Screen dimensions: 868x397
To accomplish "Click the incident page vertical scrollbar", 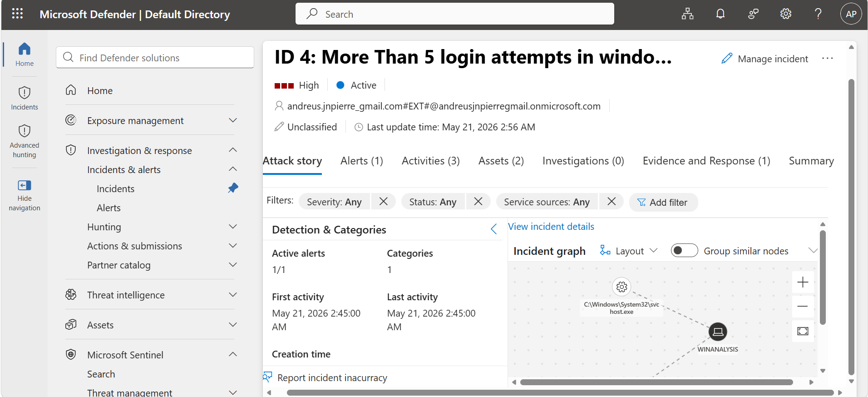I will click(852, 227).
